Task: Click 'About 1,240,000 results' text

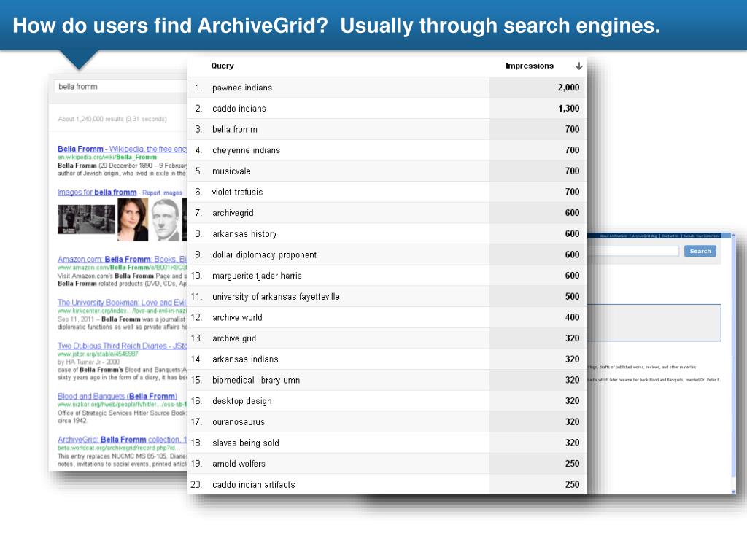Action: [x=112, y=119]
